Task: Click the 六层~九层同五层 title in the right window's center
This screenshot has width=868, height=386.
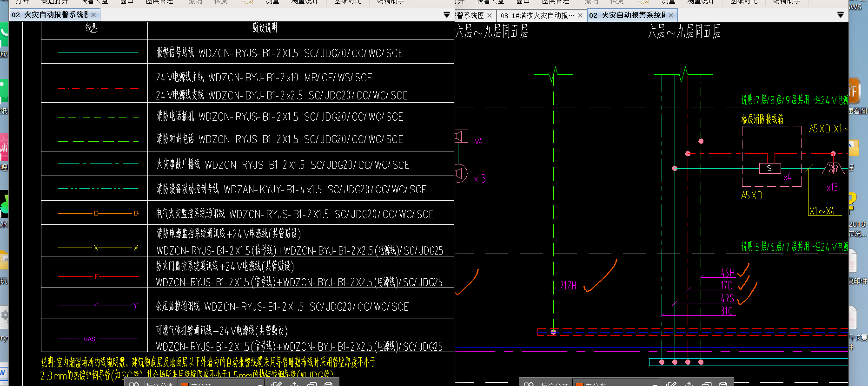Action: [x=684, y=32]
